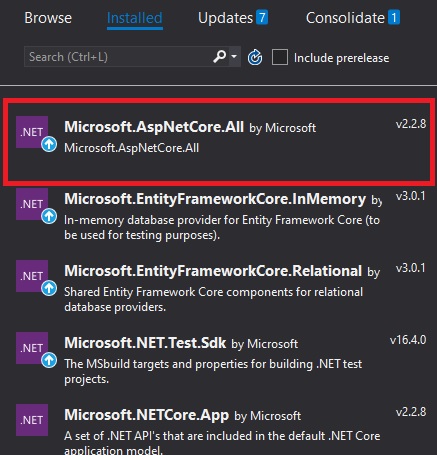437x455 pixels.
Task: Click the update arrow on EntityFrameworkCore.InMemory
Action: coord(49,216)
